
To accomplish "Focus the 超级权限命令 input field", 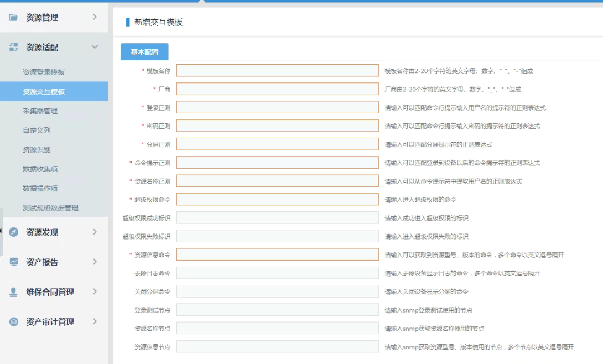I will click(x=278, y=200).
